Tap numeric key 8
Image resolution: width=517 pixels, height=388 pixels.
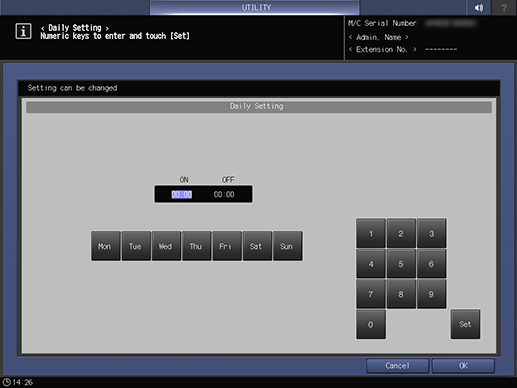(x=401, y=294)
